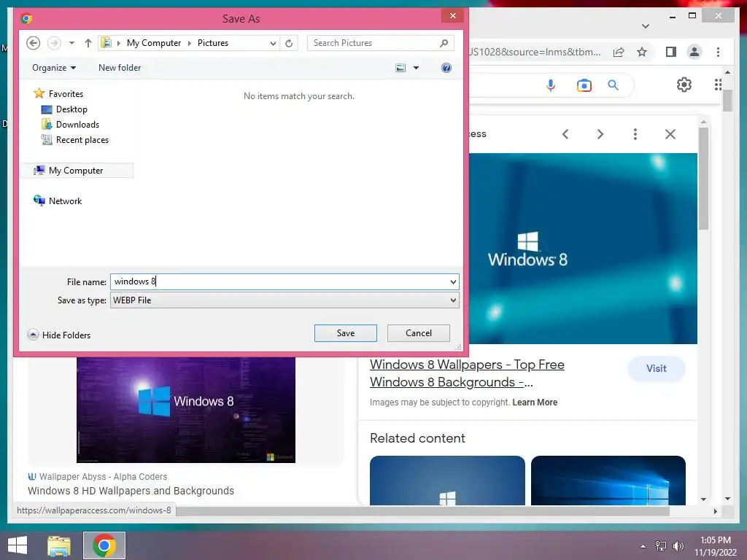Image resolution: width=747 pixels, height=560 pixels.
Task: Click purple Windows 8 wallpaper thumbnail
Action: pos(186,410)
